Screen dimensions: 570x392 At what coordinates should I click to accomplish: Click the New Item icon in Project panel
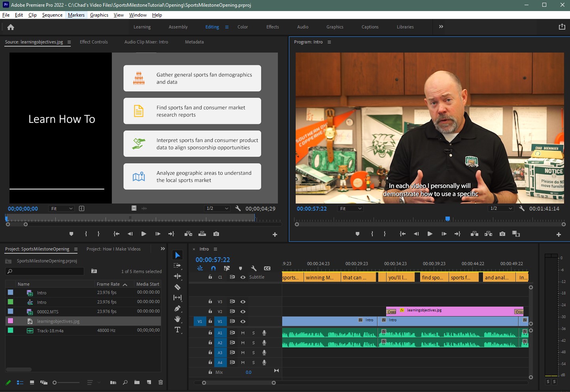coord(149,382)
